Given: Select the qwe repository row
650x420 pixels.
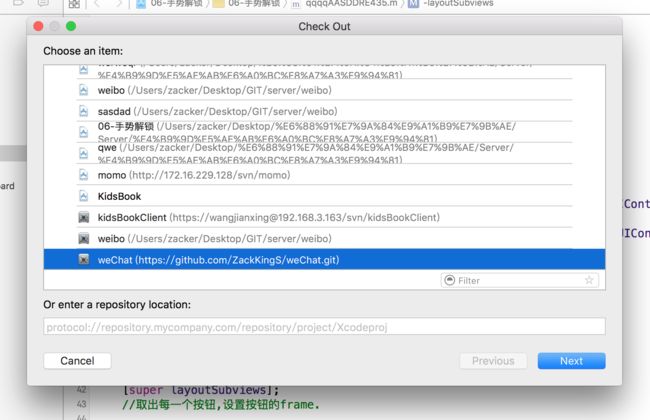Looking at the screenshot, I should click(324, 153).
